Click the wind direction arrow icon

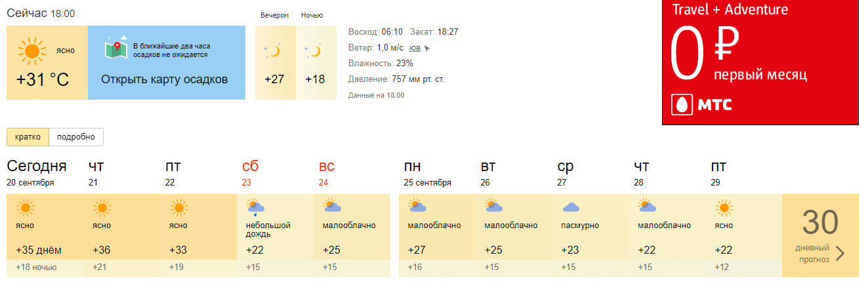pos(428,48)
